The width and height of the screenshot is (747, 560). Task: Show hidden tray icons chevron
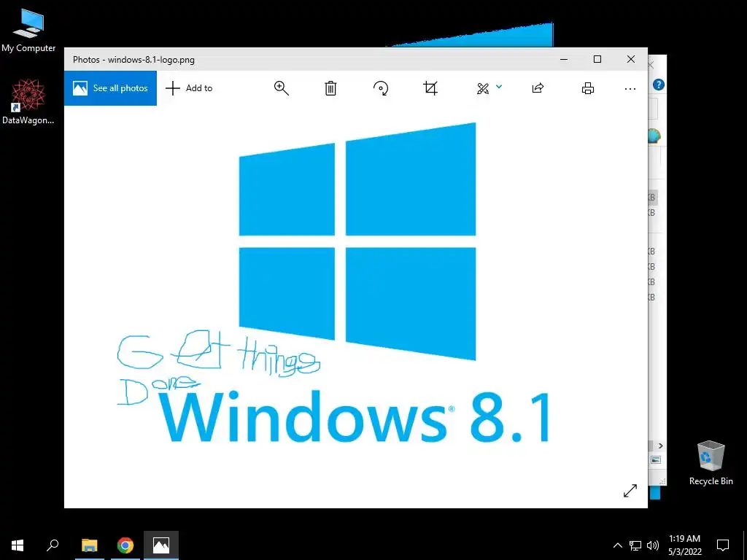[x=617, y=545]
